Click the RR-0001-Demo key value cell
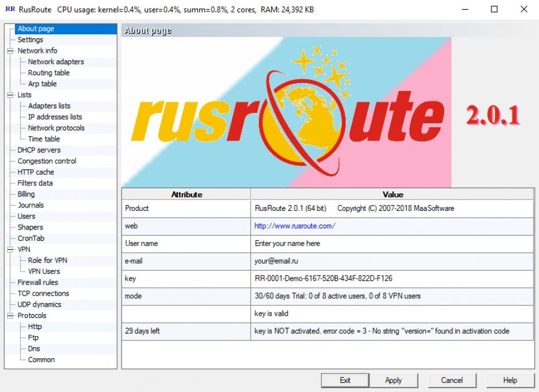 tap(392, 279)
